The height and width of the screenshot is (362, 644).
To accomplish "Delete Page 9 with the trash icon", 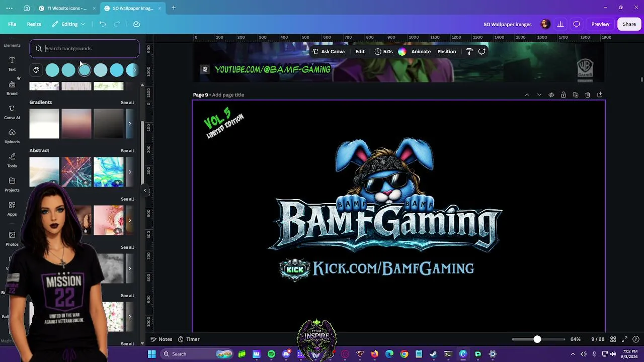I will [588, 95].
